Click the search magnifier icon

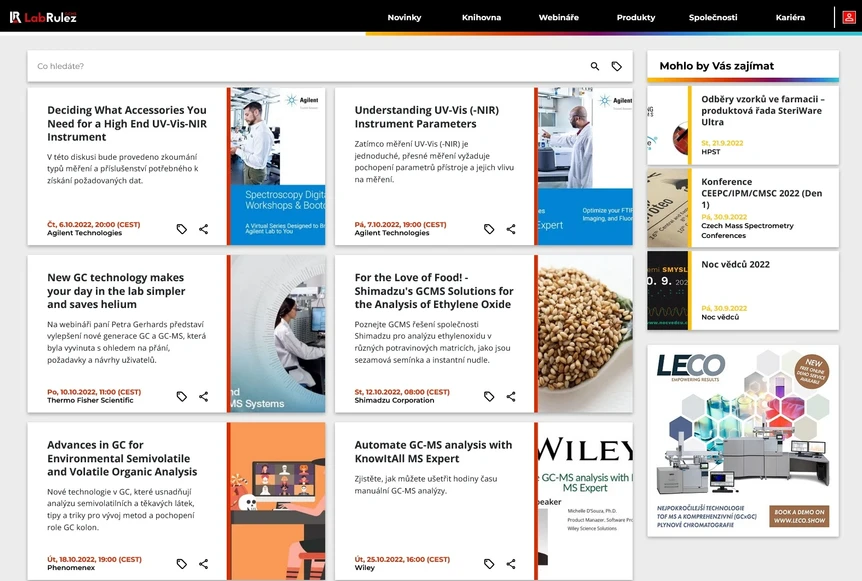(x=595, y=66)
